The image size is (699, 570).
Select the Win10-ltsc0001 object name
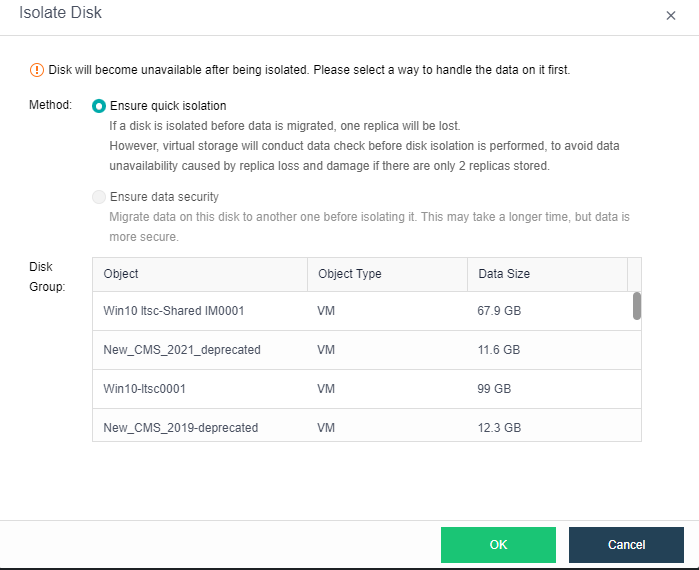click(x=145, y=389)
